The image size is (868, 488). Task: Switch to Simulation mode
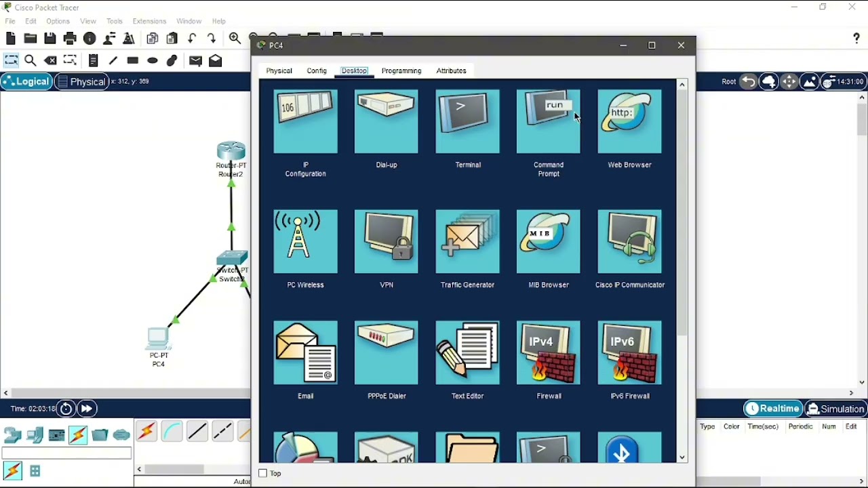click(835, 409)
